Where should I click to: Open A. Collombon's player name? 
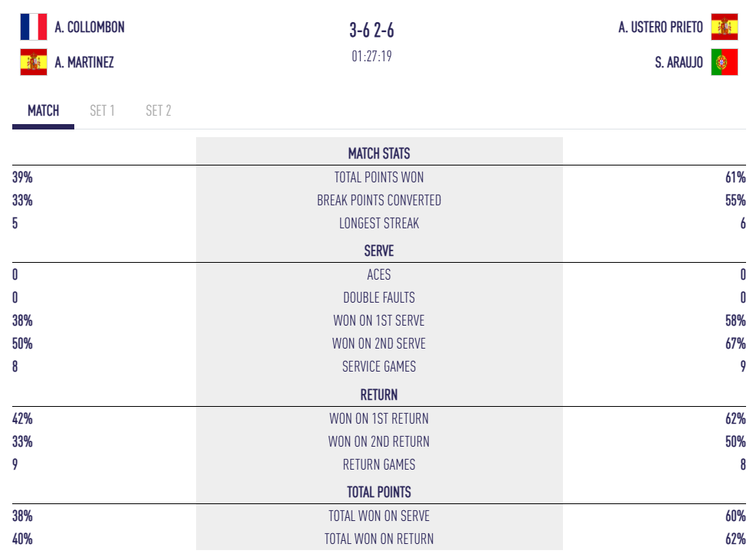[x=90, y=27]
